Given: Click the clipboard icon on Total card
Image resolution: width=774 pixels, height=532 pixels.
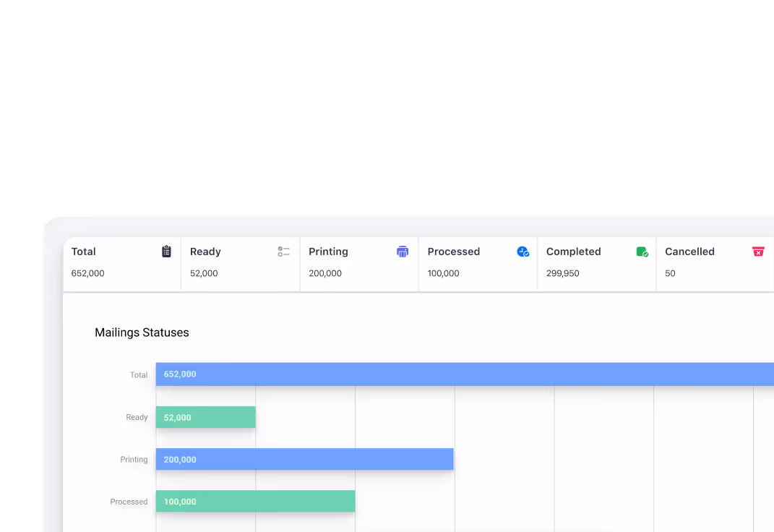Looking at the screenshot, I should coord(166,252).
